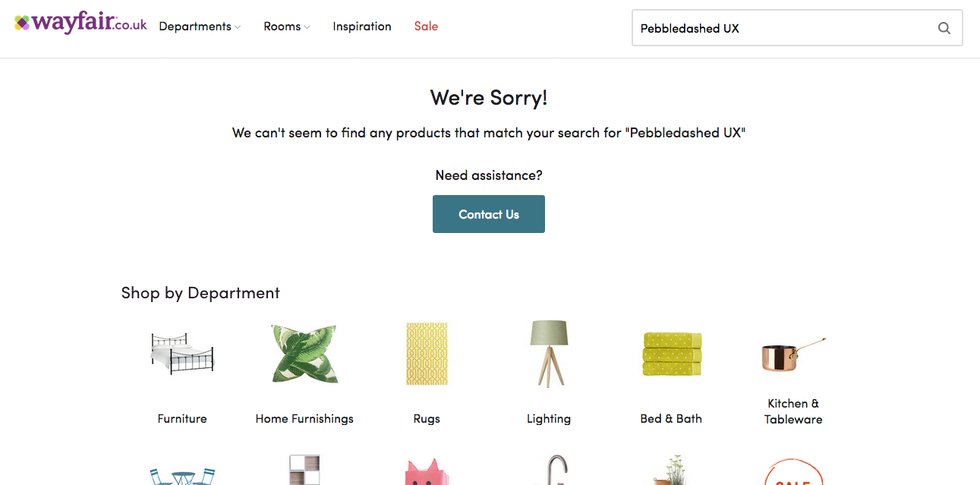This screenshot has height=485, width=980.
Task: Open the Lighting tripod lamp image
Action: 549,354
